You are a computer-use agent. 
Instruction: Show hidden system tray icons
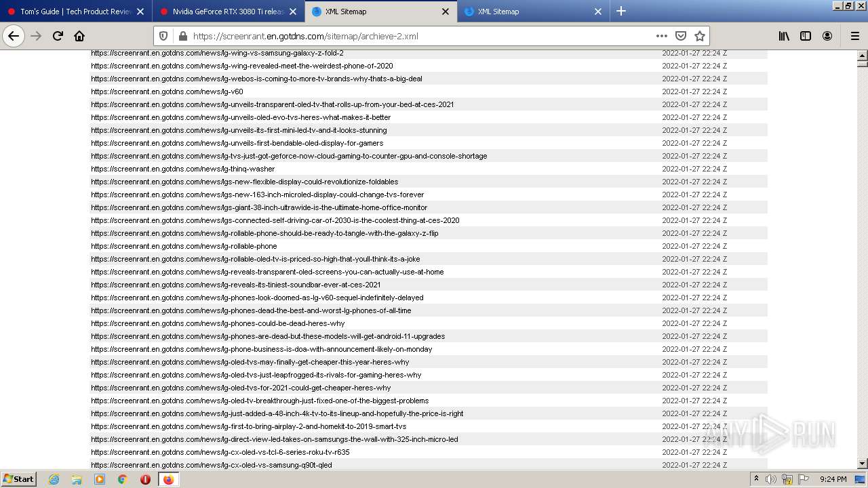coord(756,479)
